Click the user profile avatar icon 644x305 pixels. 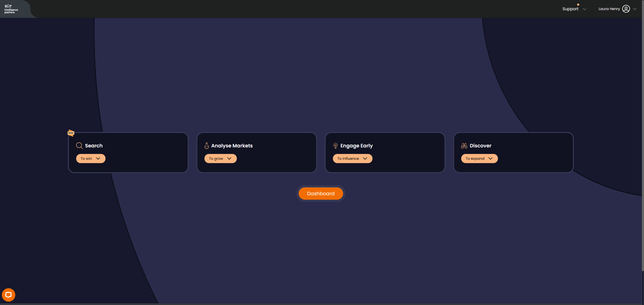pos(626,9)
